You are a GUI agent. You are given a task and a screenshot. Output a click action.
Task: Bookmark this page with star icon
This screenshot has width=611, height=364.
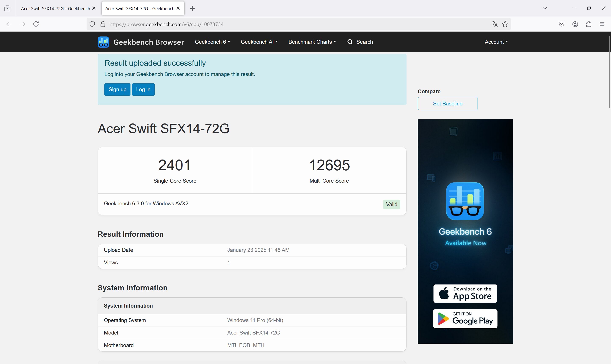click(505, 24)
